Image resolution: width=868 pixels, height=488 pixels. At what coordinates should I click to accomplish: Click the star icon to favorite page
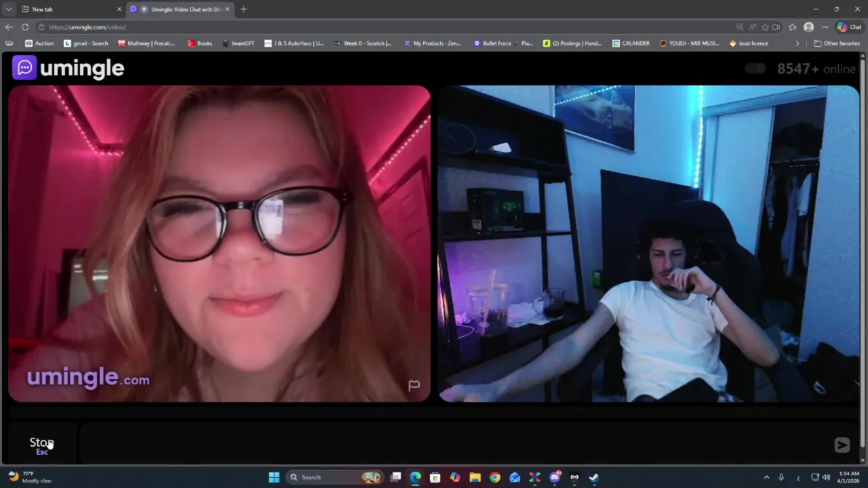[x=765, y=27]
